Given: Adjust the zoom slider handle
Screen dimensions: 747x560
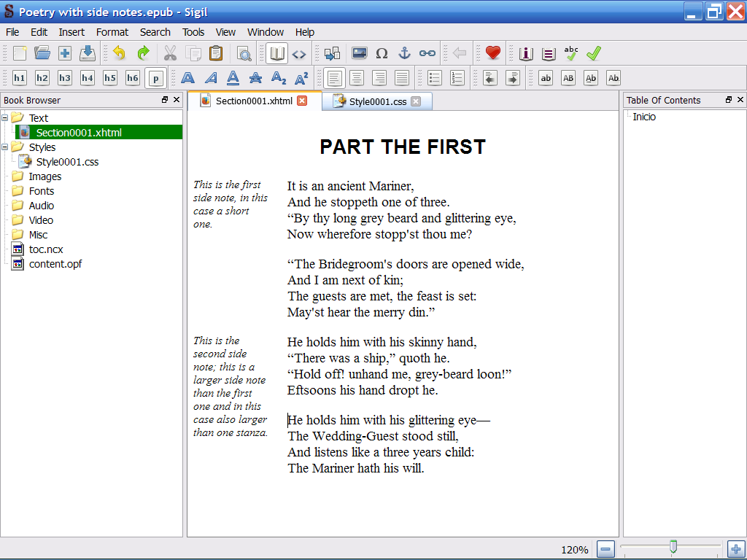Looking at the screenshot, I should [673, 546].
